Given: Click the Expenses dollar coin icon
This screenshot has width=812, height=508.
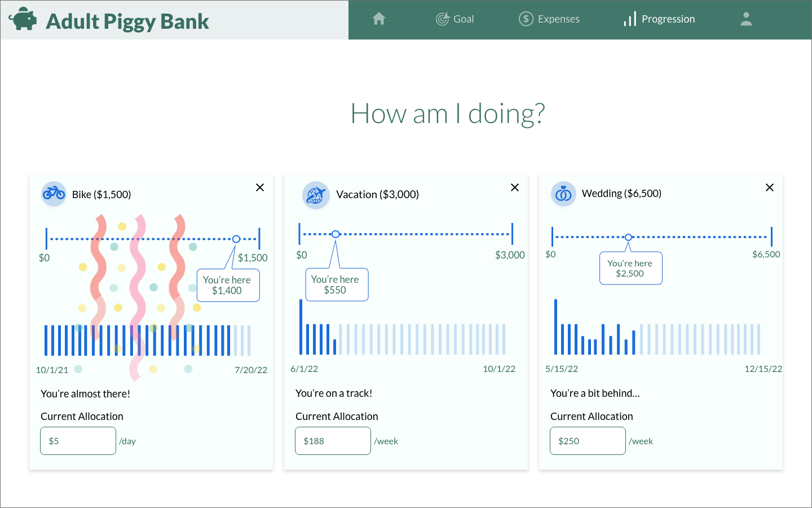Looking at the screenshot, I should point(526,19).
